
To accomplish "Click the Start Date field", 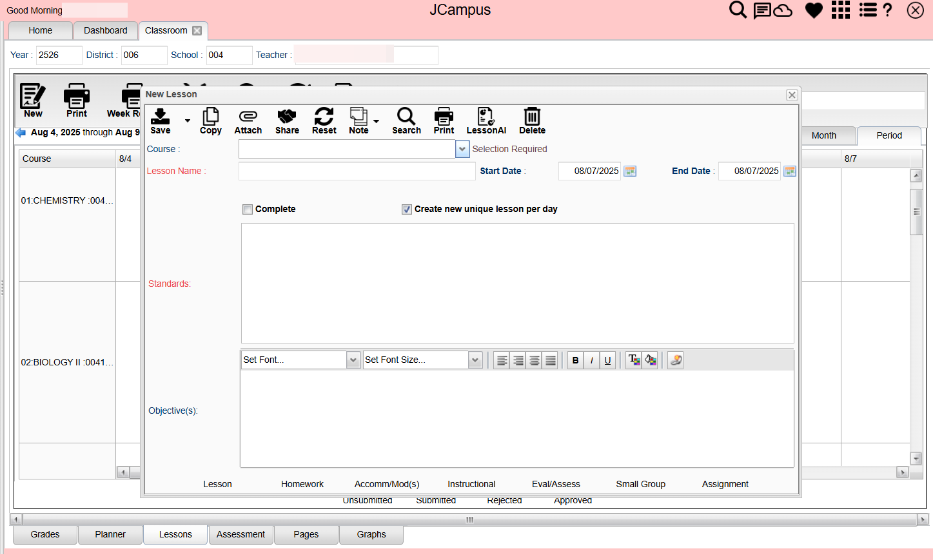I will (x=589, y=171).
